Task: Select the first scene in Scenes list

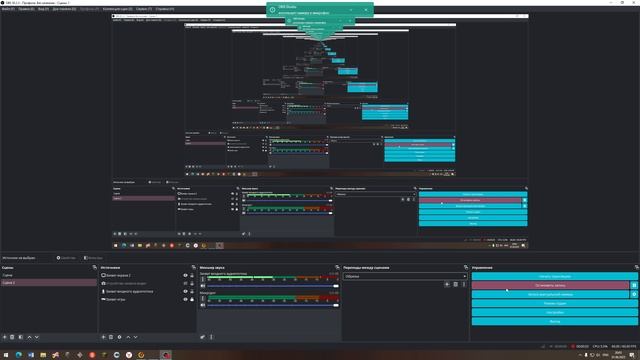Action: 49,276
